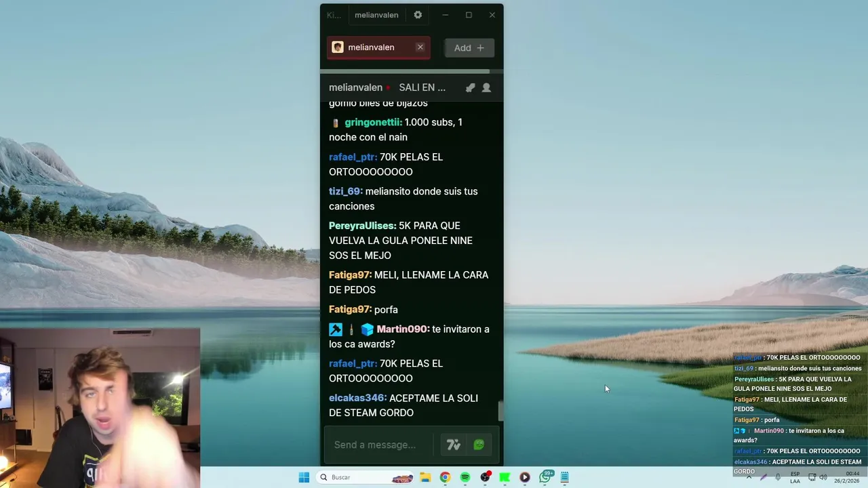Click the badge next to gringonettii
Viewport: 868px width, 488px height.
[335, 123]
